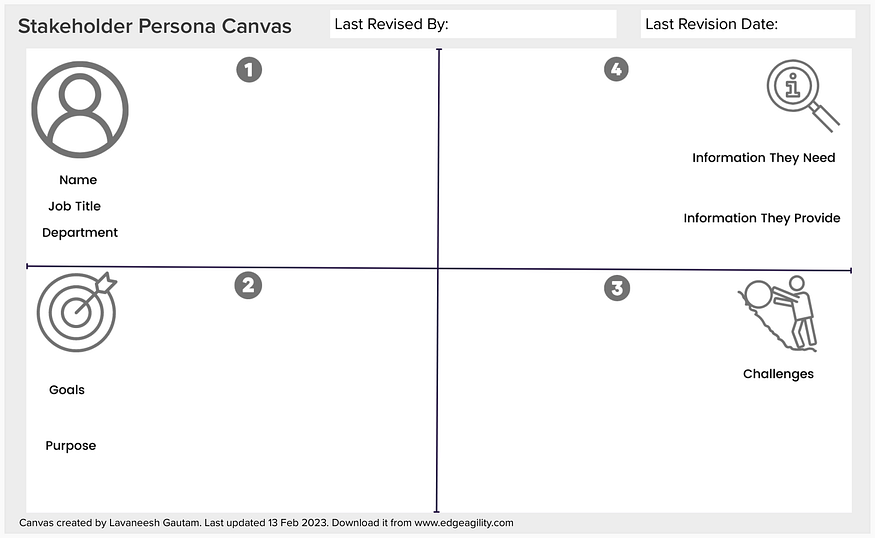Click the number 1 circle badge

(249, 69)
